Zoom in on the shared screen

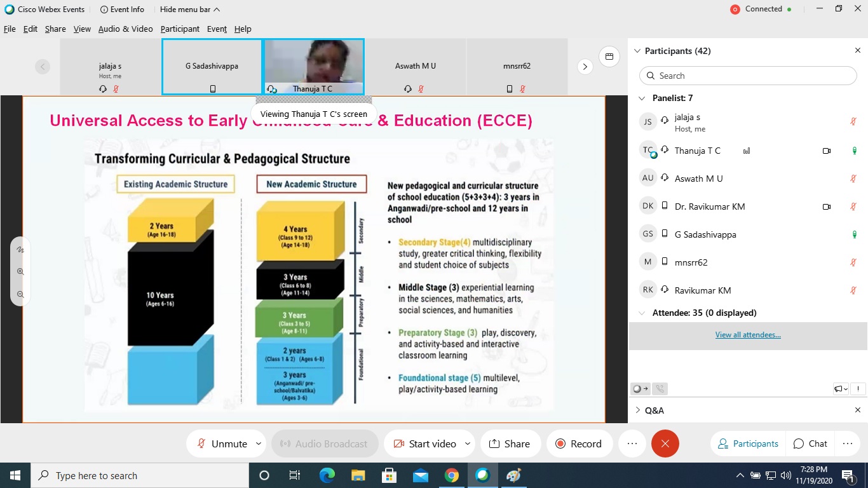coord(20,272)
